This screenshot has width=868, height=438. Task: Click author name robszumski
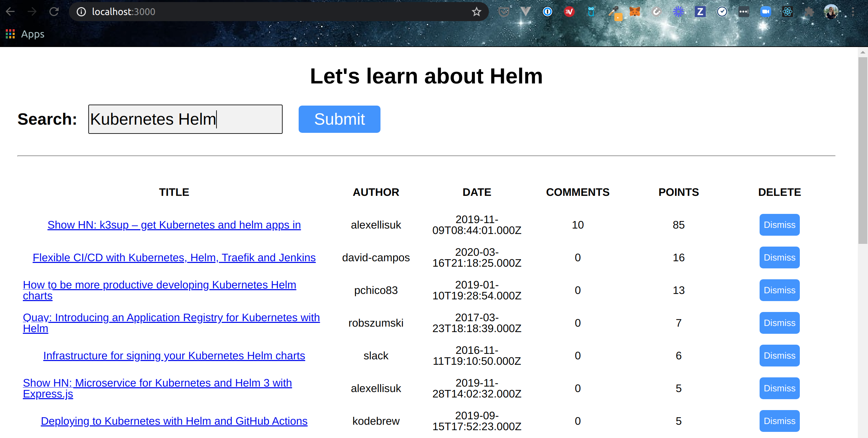coord(376,323)
